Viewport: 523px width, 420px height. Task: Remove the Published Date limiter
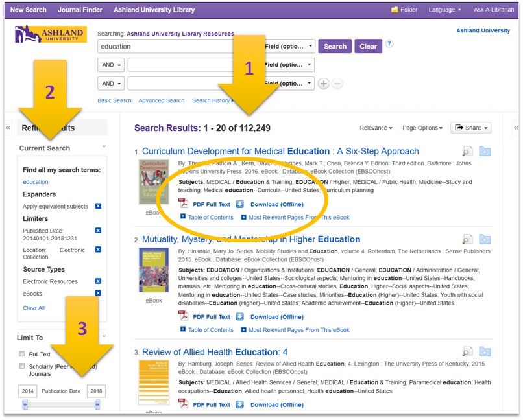[x=98, y=231]
